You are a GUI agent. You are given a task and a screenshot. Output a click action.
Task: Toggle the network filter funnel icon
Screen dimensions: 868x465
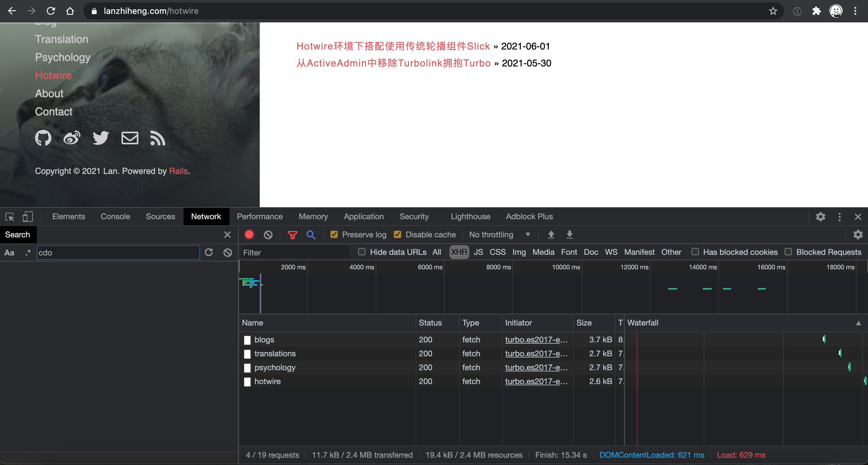292,235
